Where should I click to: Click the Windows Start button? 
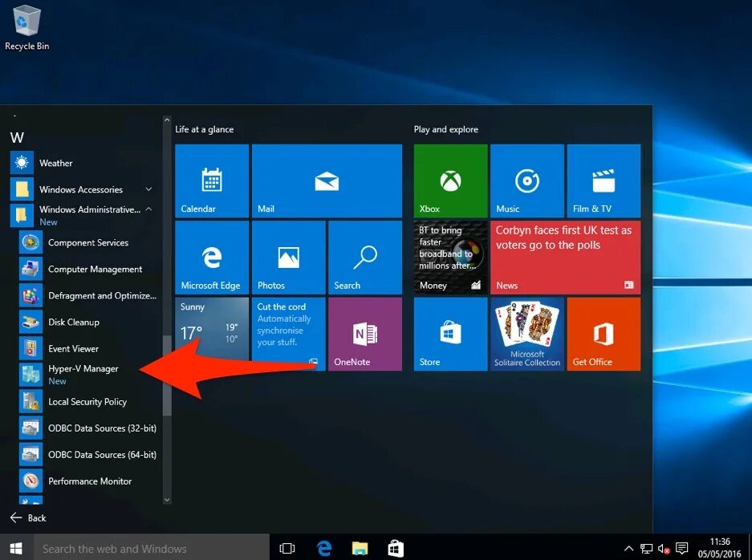tap(16, 548)
